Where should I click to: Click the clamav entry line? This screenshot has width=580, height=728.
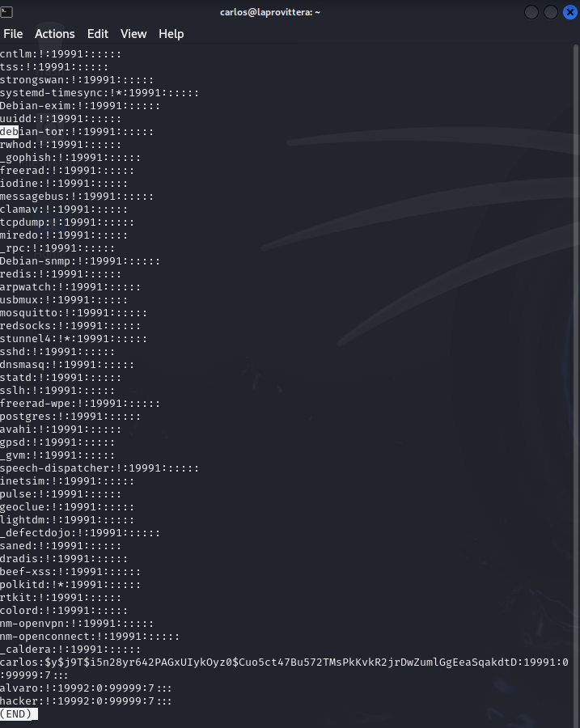(x=64, y=210)
